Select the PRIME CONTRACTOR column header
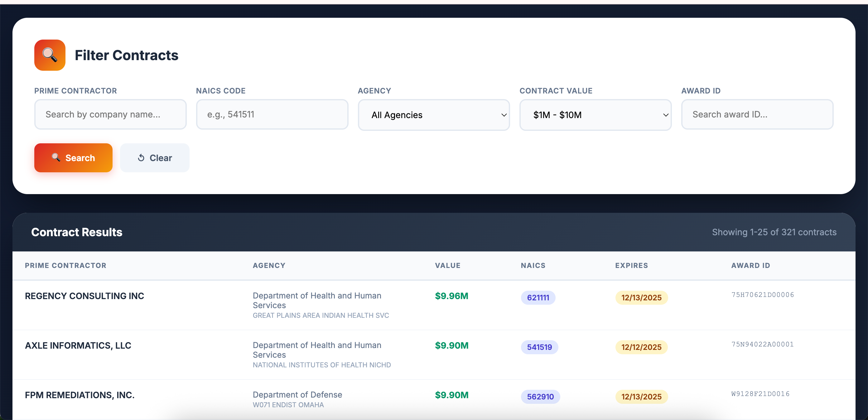The width and height of the screenshot is (868, 420). click(x=65, y=265)
